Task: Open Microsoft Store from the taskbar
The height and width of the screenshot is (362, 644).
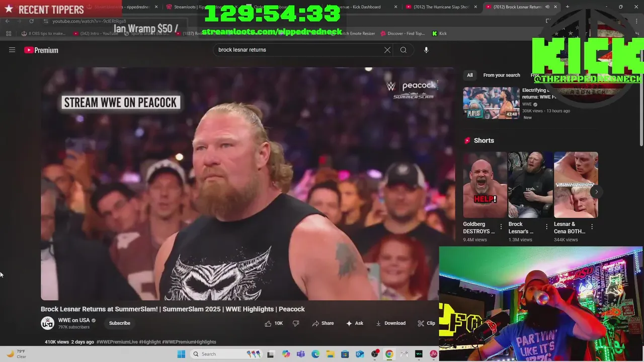Action: click(345, 354)
